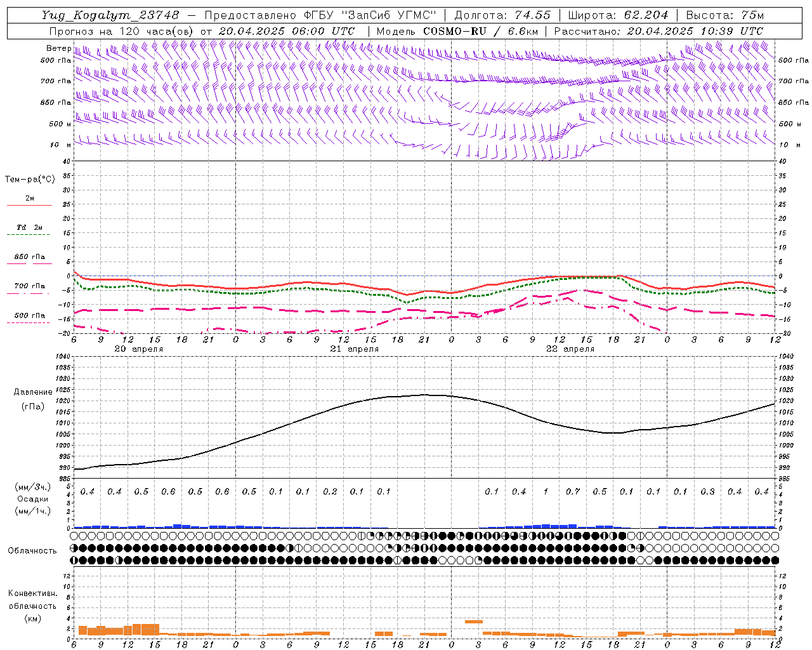
Task: Select the Прогноз на 120 часа(ов) header text
Action: tap(122, 31)
